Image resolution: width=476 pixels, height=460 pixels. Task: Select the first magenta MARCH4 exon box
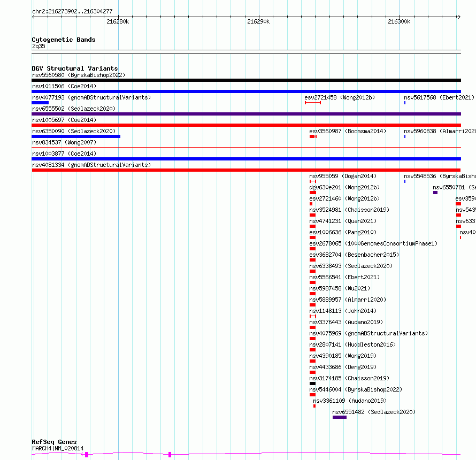(87, 455)
